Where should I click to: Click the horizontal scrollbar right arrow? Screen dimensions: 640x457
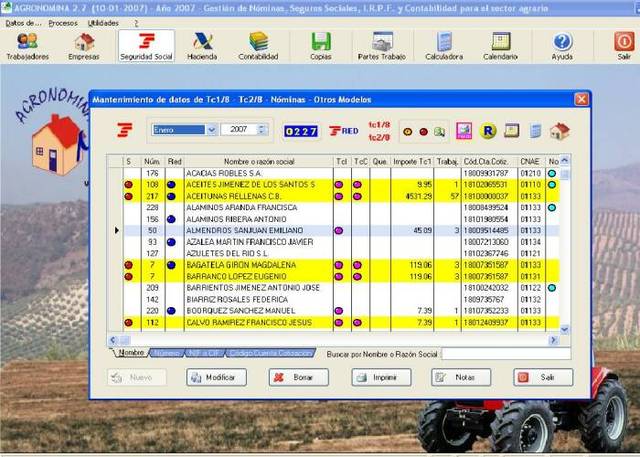coord(553,339)
